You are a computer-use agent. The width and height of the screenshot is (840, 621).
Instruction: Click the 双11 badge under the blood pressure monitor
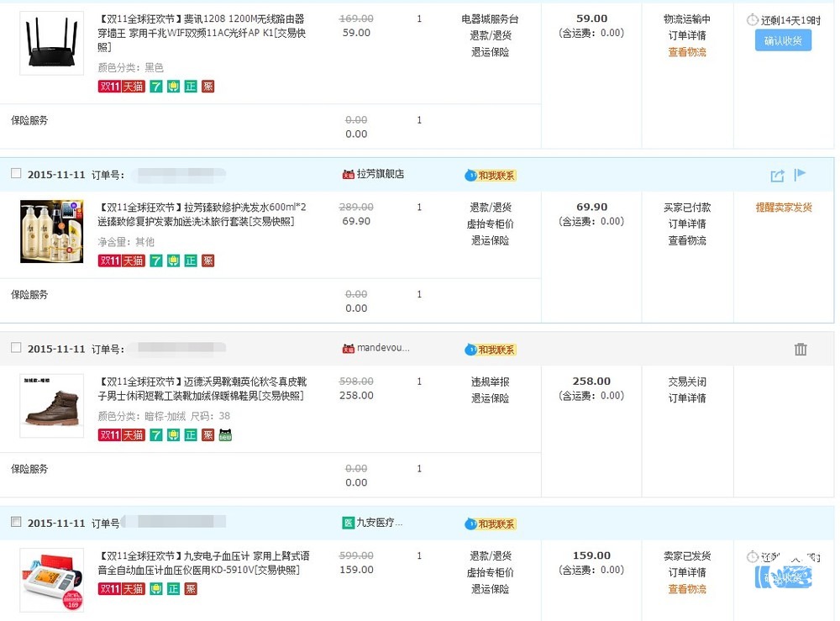109,589
